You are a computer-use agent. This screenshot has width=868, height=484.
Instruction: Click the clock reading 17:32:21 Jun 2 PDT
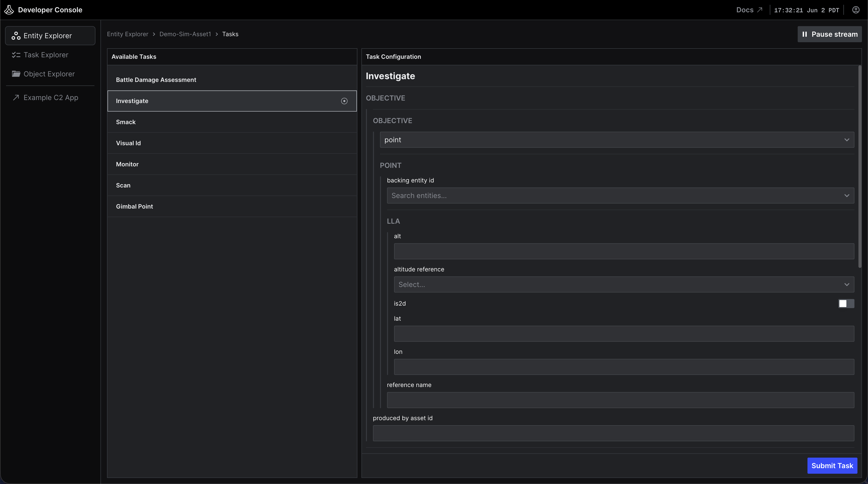(x=806, y=10)
